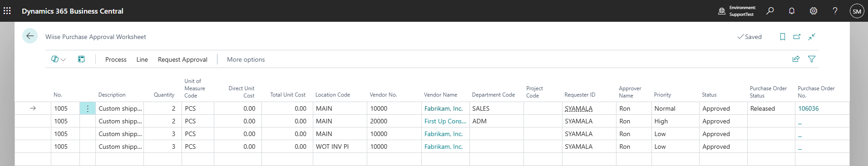Open Fabrikam, Inc. link in WOT INV PI row

444,146
